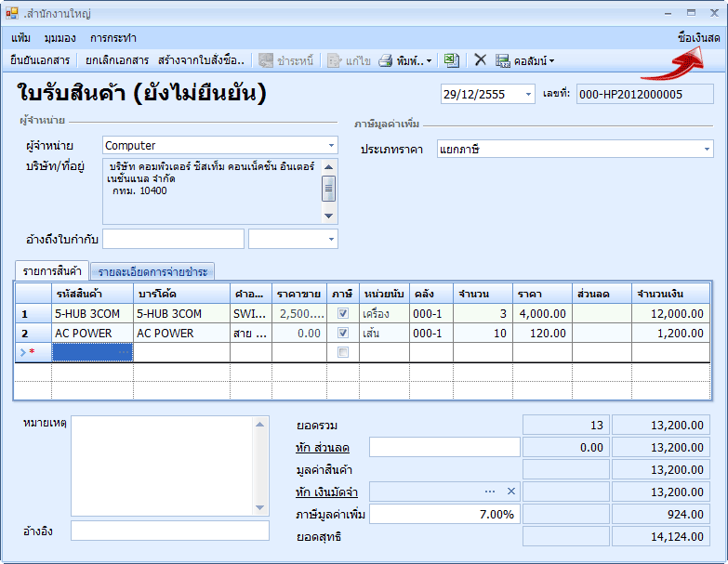Click the application icon in title bar
The width and height of the screenshot is (728, 564).
point(12,13)
